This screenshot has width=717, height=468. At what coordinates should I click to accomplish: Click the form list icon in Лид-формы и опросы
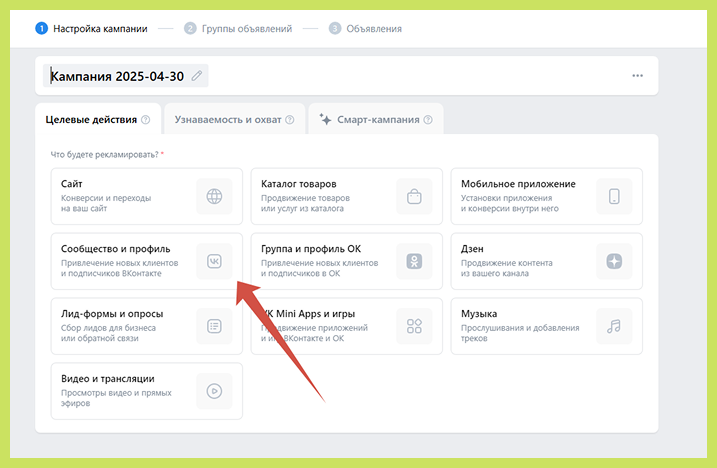(x=214, y=326)
